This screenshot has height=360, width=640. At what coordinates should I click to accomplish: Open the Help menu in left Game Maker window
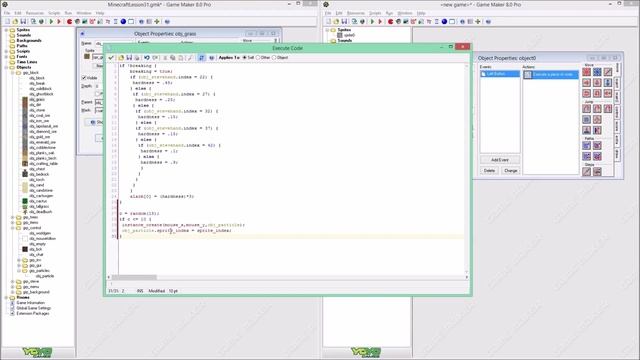[100, 13]
